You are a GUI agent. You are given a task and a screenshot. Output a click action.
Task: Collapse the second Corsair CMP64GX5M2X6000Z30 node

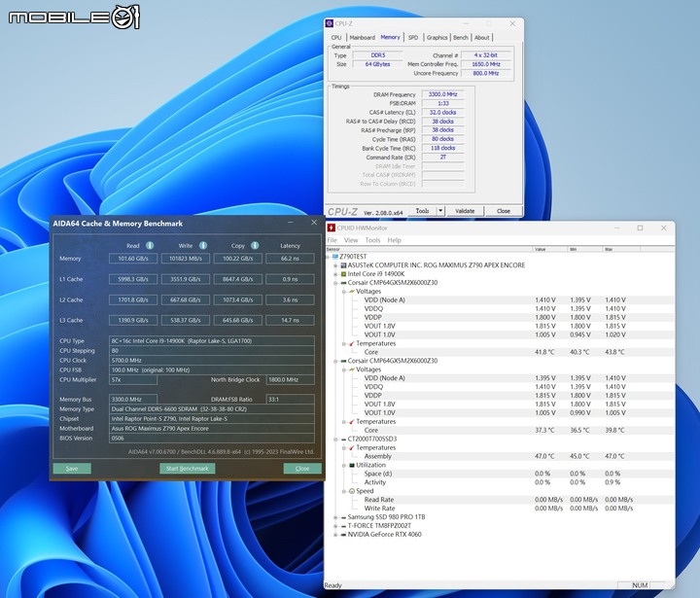point(335,361)
